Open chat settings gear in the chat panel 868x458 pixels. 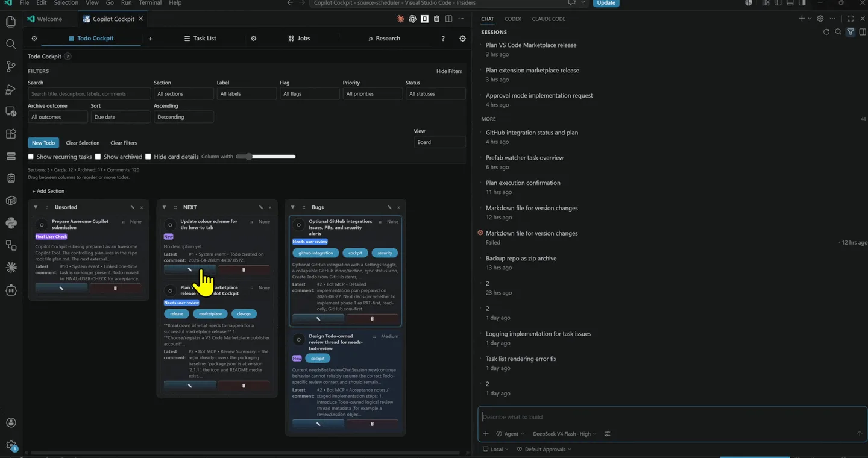coord(820,19)
